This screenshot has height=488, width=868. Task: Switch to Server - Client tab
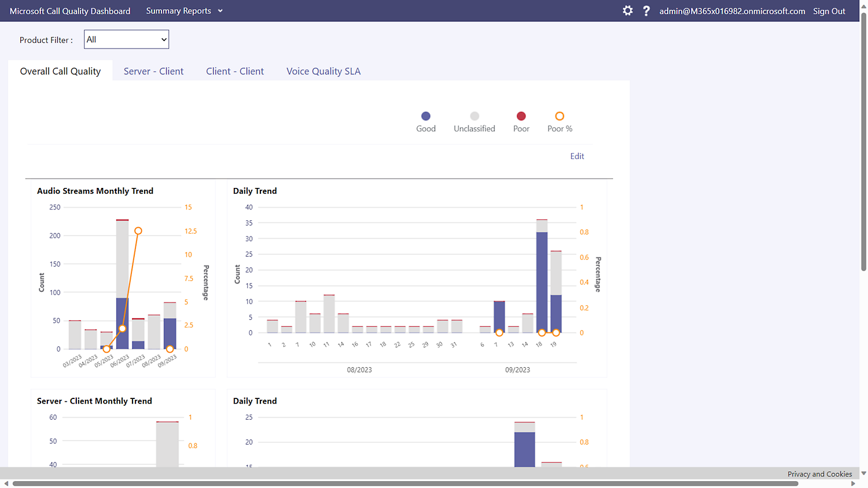153,71
